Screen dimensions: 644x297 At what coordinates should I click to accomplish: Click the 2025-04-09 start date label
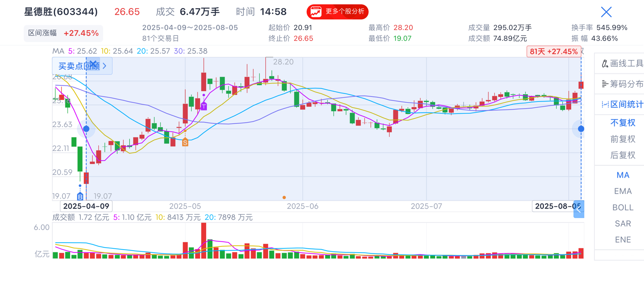(x=86, y=206)
